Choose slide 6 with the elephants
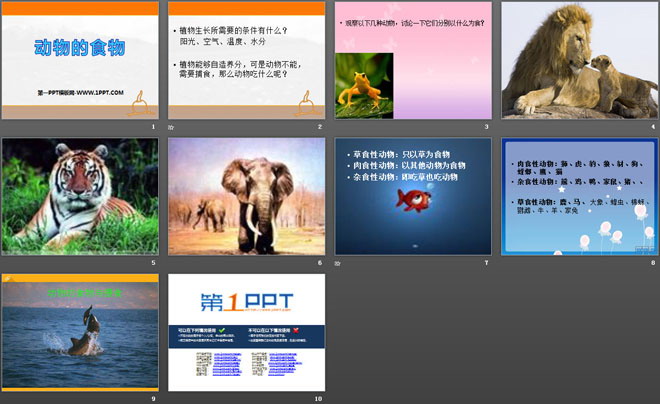The width and height of the screenshot is (660, 404). click(x=247, y=197)
